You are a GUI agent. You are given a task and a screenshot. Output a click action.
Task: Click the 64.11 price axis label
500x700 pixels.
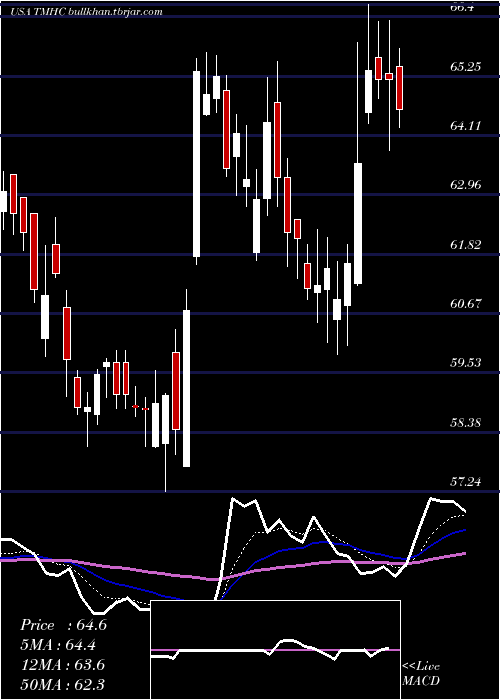pyautogui.click(x=466, y=126)
